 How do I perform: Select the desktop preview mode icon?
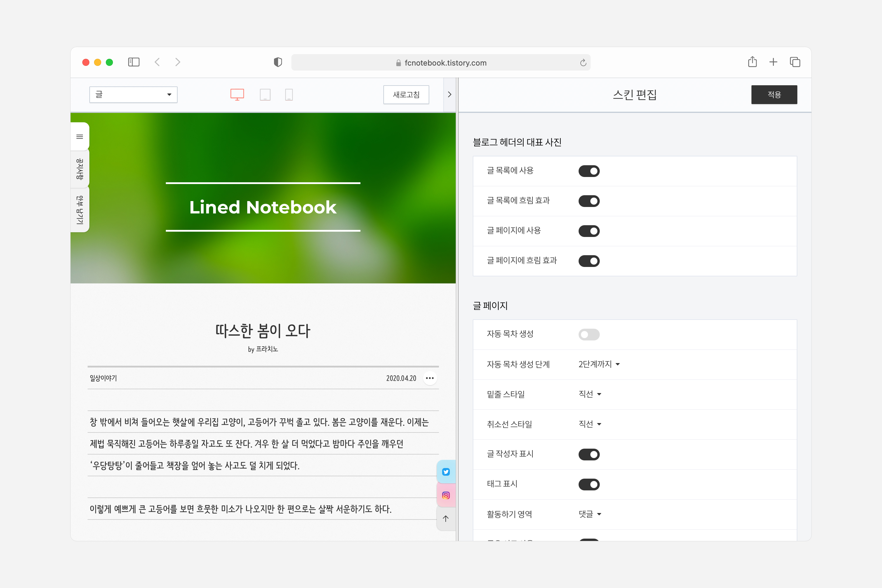237,94
